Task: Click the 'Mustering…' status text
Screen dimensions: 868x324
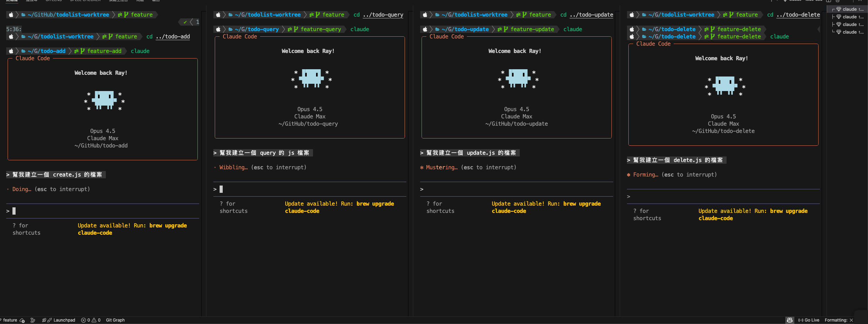Action: coord(442,168)
